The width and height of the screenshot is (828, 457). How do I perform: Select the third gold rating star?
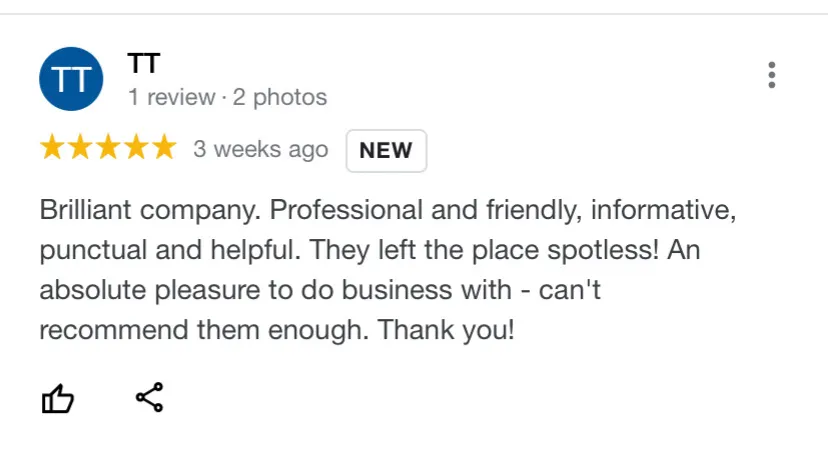pyautogui.click(x=107, y=149)
